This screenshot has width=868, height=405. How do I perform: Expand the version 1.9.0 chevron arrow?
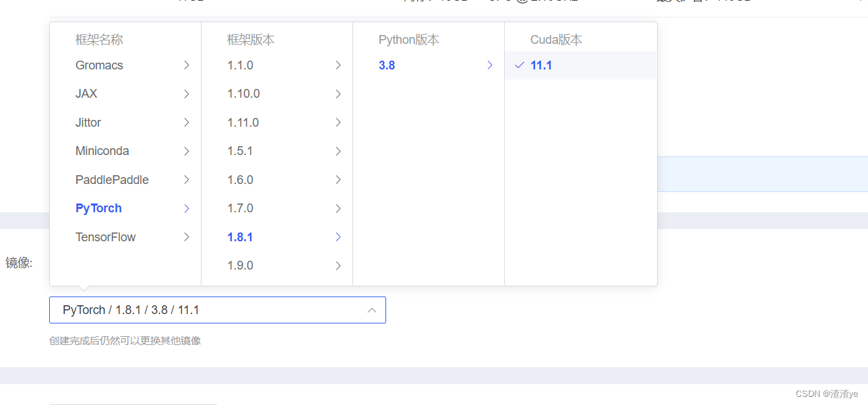tap(338, 266)
